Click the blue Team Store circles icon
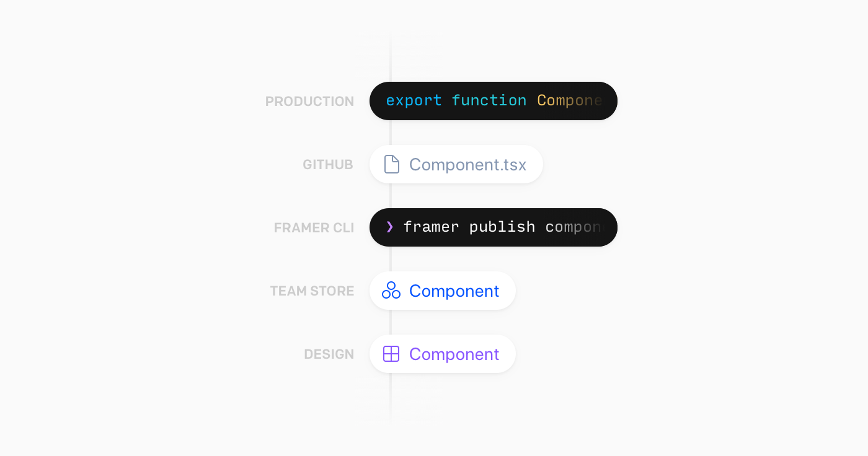 tap(391, 291)
